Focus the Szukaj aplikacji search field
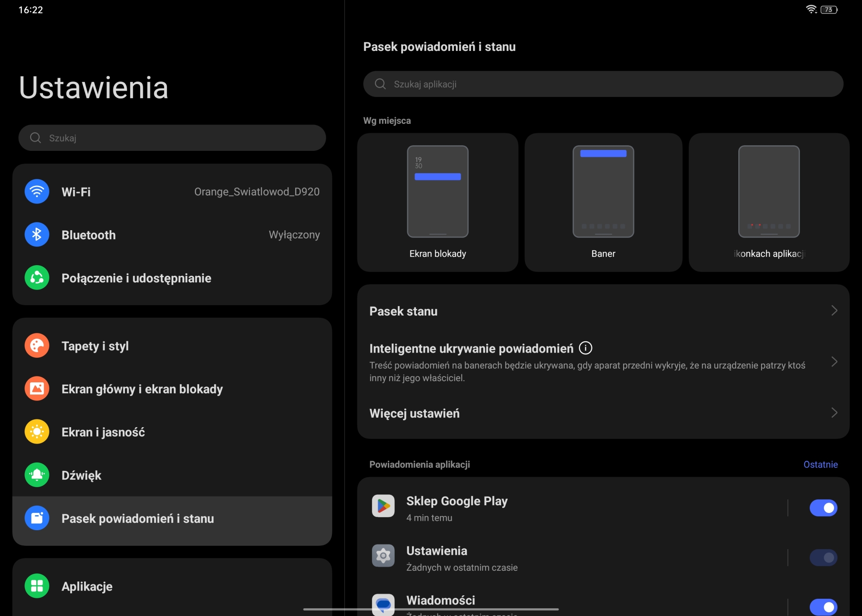 click(x=603, y=84)
